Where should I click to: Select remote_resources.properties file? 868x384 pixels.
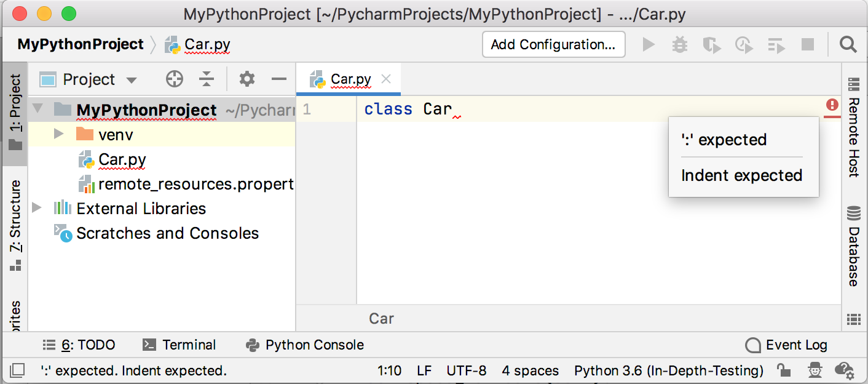(x=196, y=184)
